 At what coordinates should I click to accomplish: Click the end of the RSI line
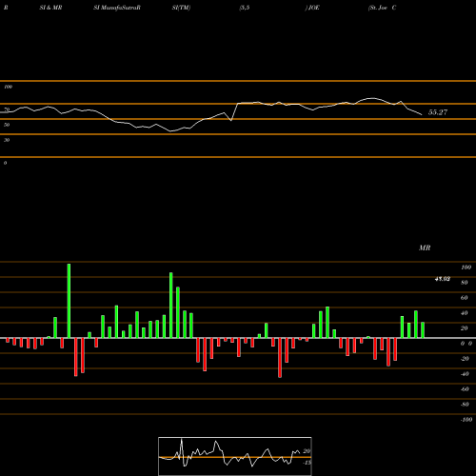point(422,114)
